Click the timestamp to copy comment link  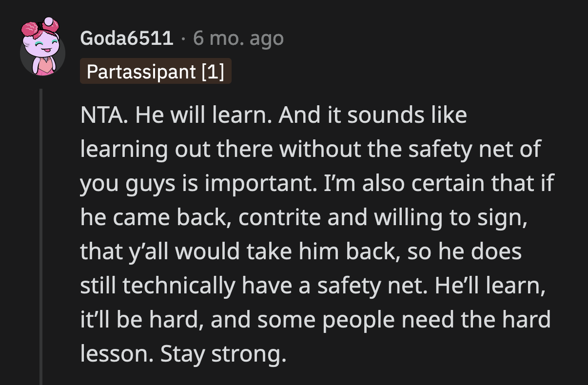coord(238,38)
